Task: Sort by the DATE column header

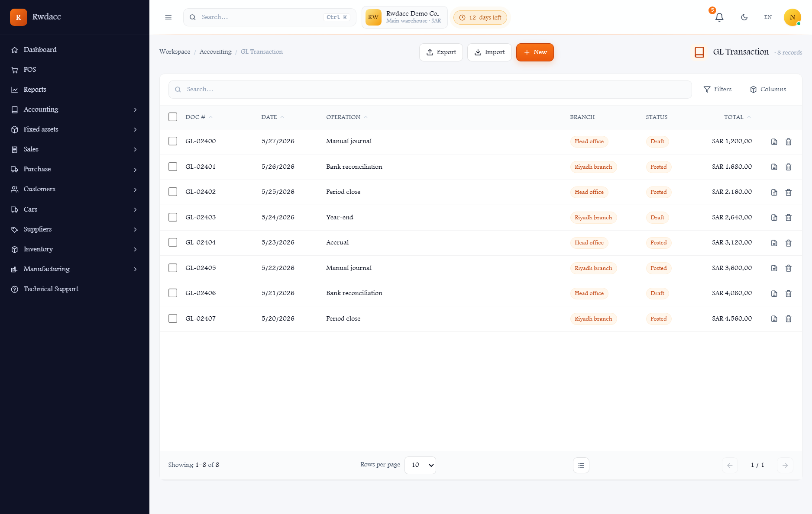Action: (x=272, y=117)
